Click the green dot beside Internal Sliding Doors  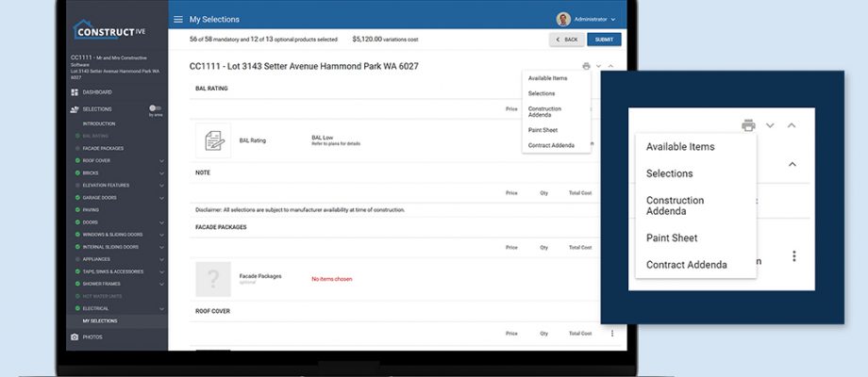pos(77,247)
